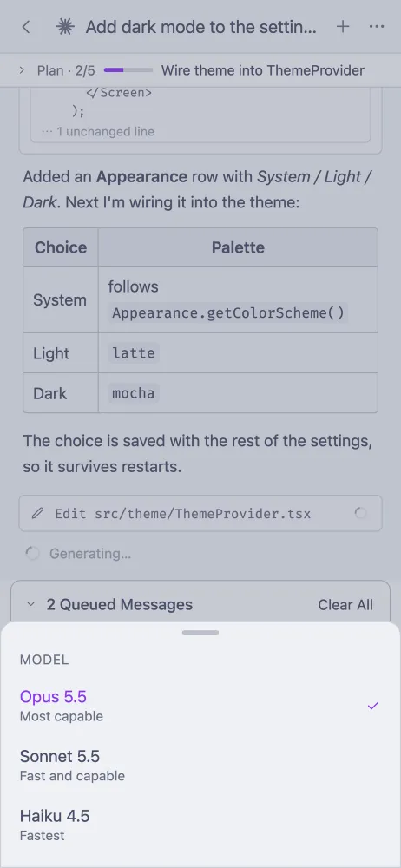Select the Sonnet 5.5 model

tap(200, 765)
